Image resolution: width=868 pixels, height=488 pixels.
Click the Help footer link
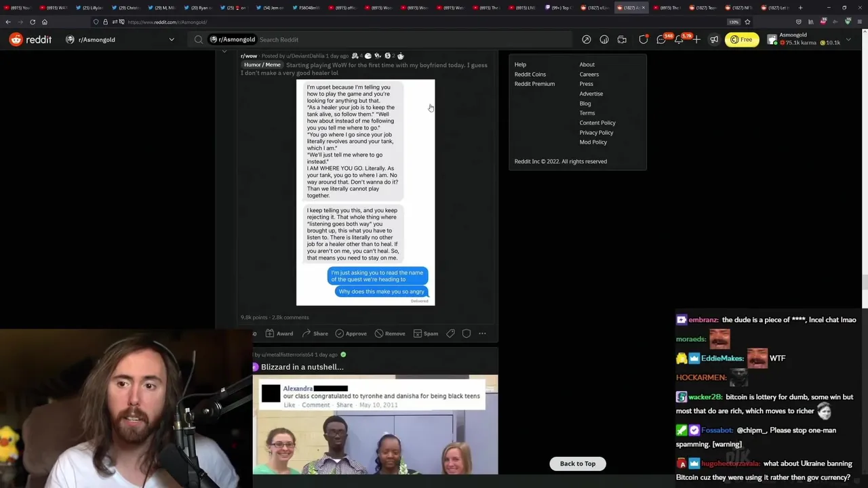pyautogui.click(x=520, y=64)
